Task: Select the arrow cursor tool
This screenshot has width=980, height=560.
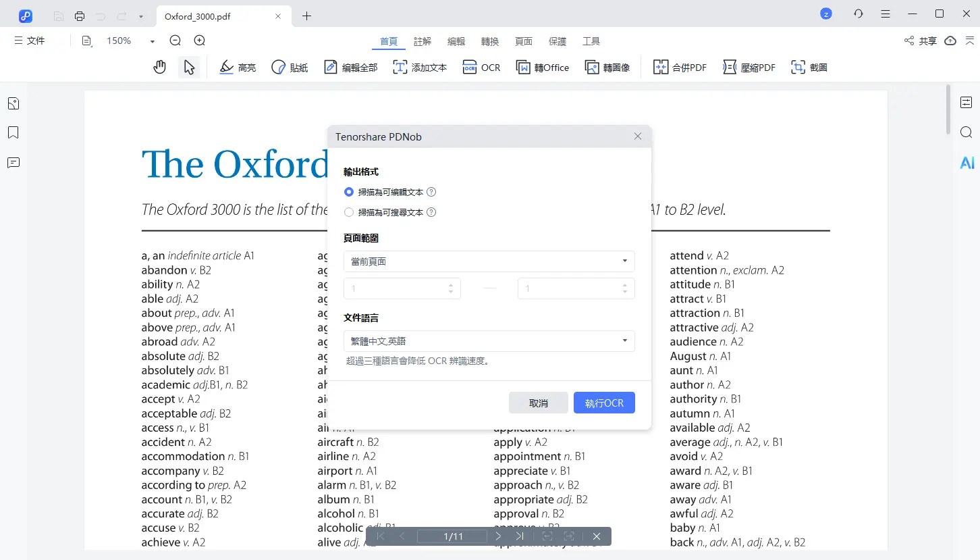Action: [x=189, y=67]
